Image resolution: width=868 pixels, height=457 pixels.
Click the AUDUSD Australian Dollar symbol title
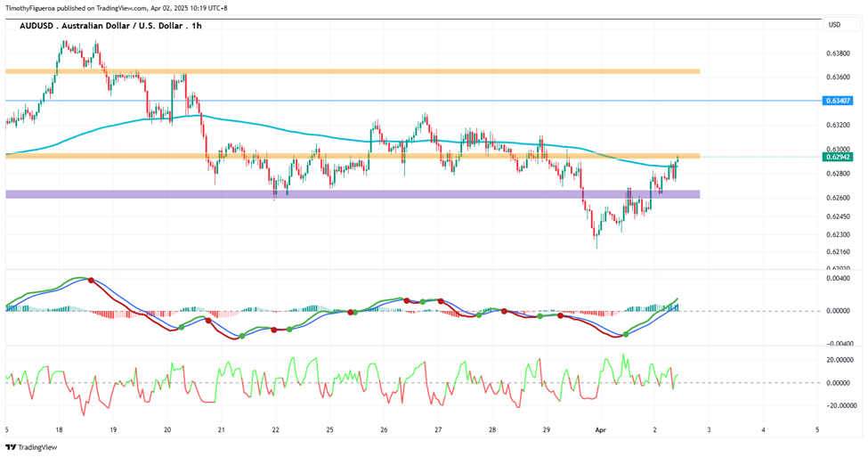tap(101, 26)
